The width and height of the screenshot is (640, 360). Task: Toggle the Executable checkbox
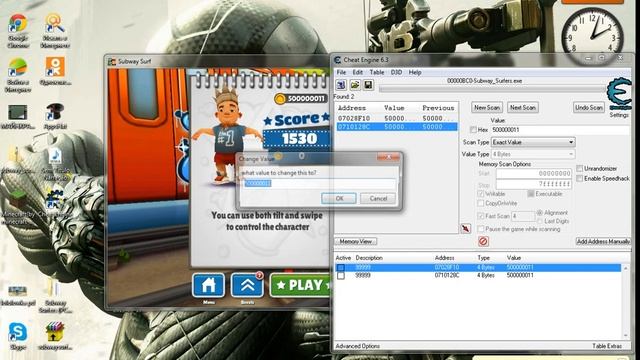[531, 194]
